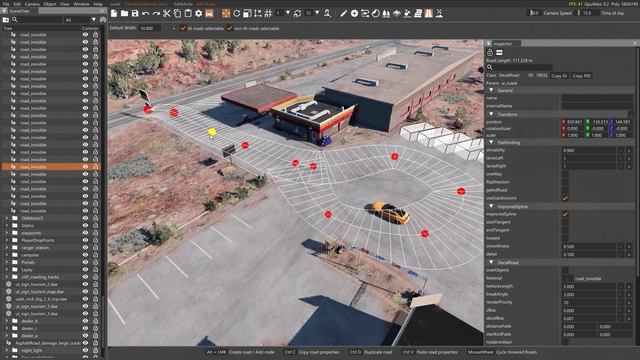
Task: Select the terrain layers tool icon
Action: point(397,13)
